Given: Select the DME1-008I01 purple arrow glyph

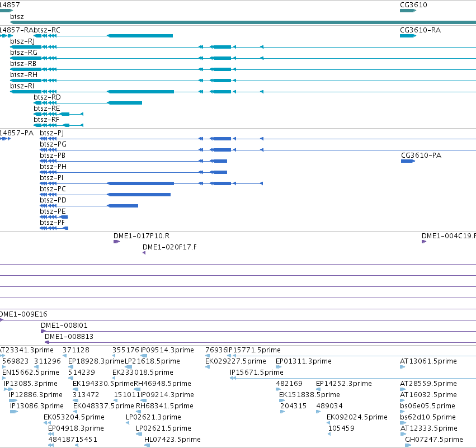Looking at the screenshot, I should pyautogui.click(x=43, y=331).
